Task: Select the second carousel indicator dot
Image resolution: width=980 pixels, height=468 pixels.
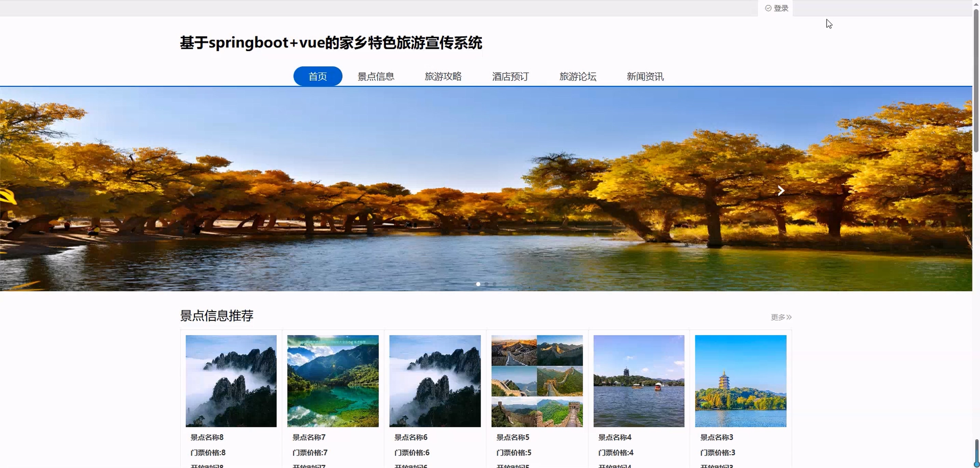Action: (x=487, y=284)
